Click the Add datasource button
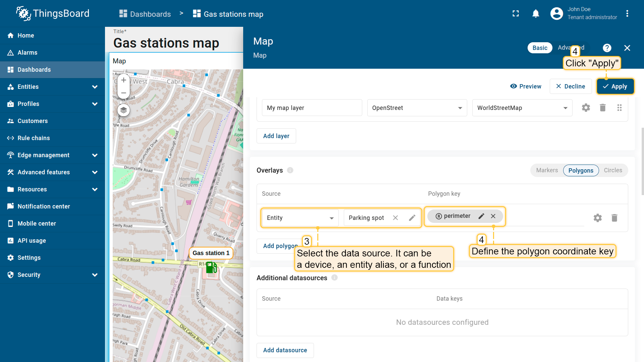Image resolution: width=644 pixels, height=362 pixels. (x=285, y=350)
